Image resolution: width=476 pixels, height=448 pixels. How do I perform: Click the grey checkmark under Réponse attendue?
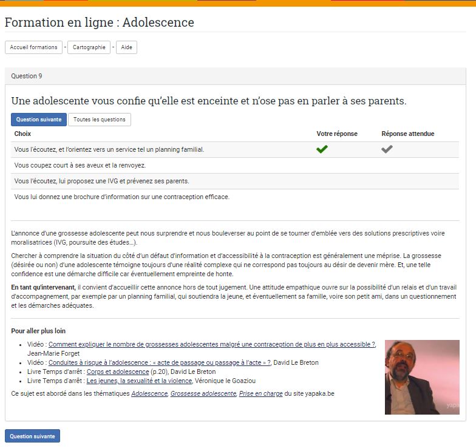tap(387, 149)
